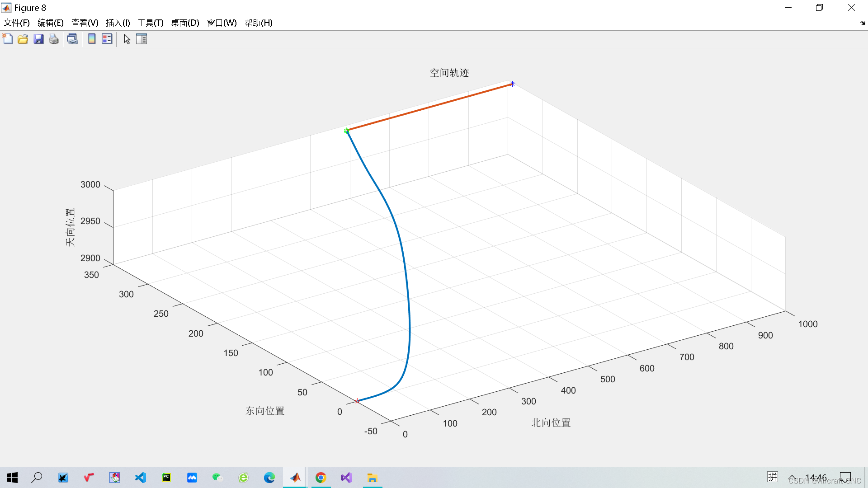This screenshot has width=868, height=488.
Task: Click the New Figure toolbar icon
Action: point(8,39)
